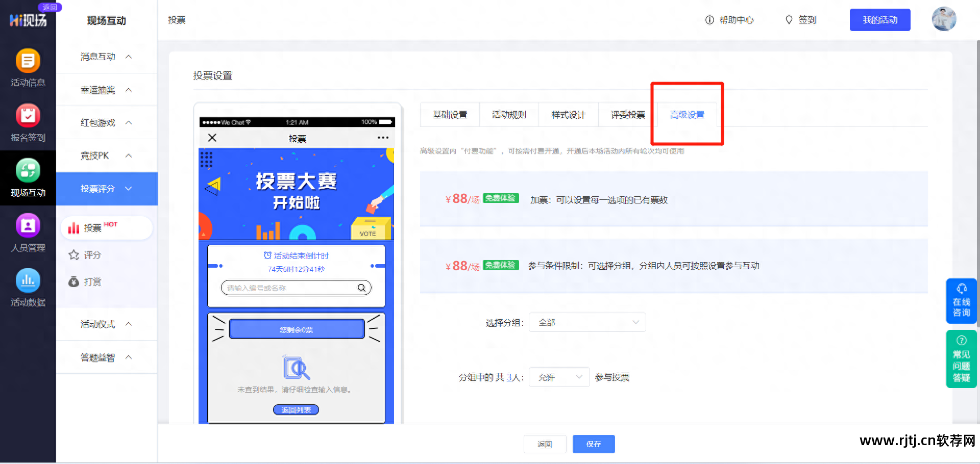Switch to the 样式设计 tab
This screenshot has height=464, width=980.
pyautogui.click(x=568, y=115)
